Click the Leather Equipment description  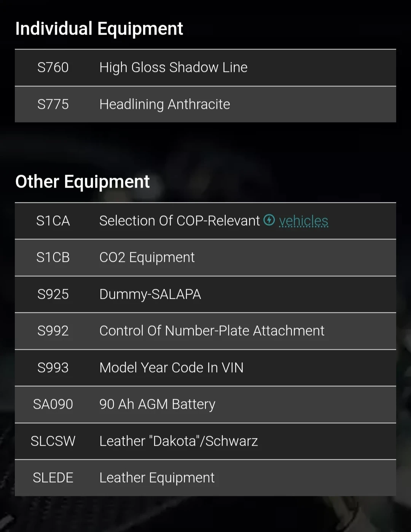157,478
